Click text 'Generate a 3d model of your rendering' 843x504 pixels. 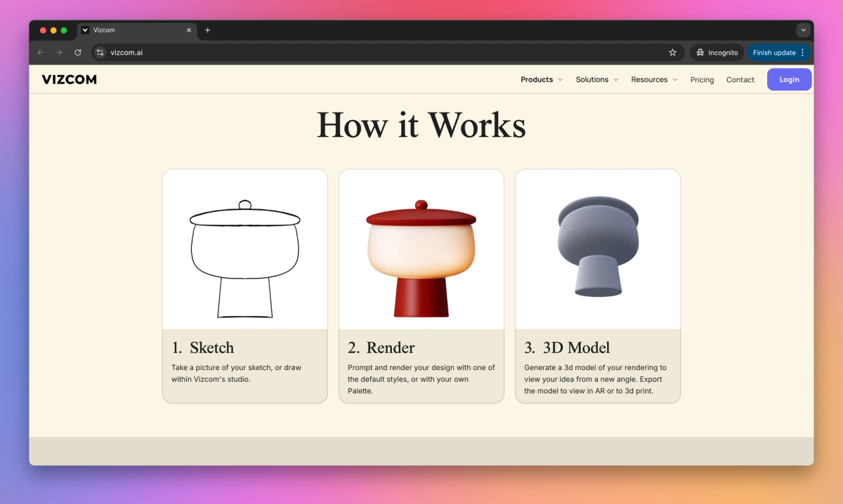[x=590, y=367]
